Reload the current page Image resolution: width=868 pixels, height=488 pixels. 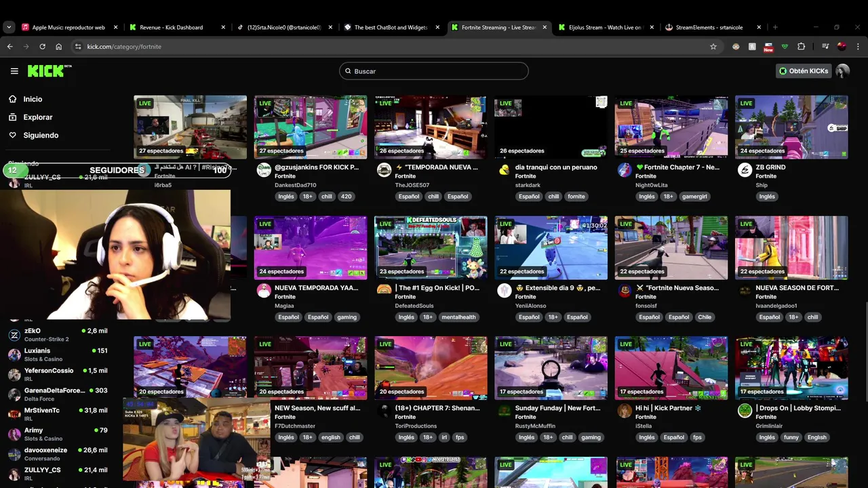(42, 47)
